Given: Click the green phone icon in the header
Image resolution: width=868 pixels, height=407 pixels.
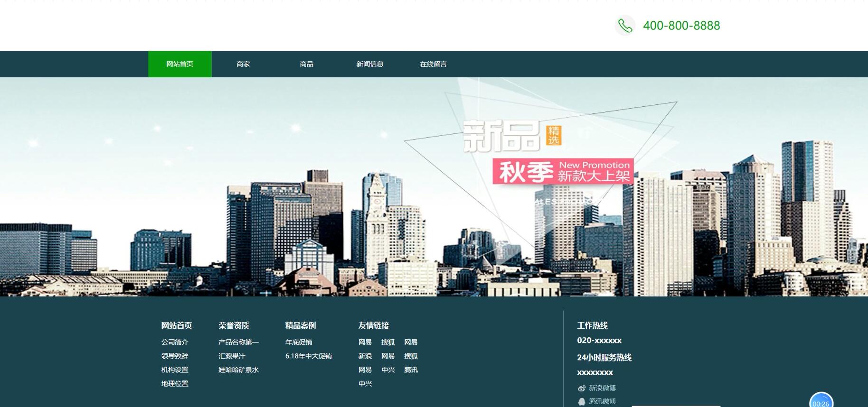Looking at the screenshot, I should click(625, 26).
